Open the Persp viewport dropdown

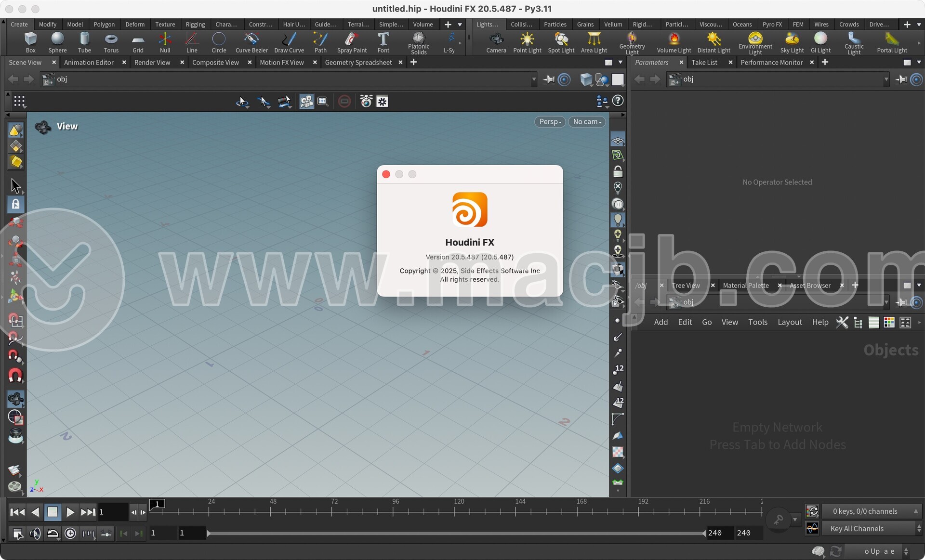coord(550,122)
